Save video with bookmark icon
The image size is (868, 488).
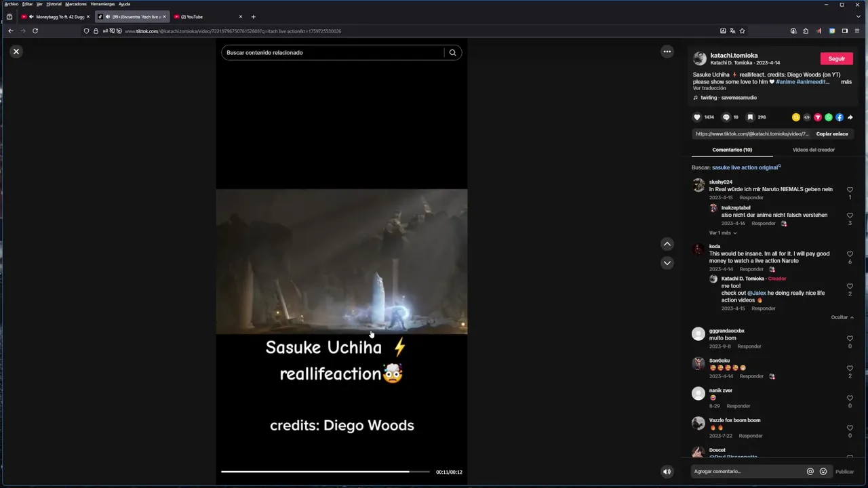[751, 117]
